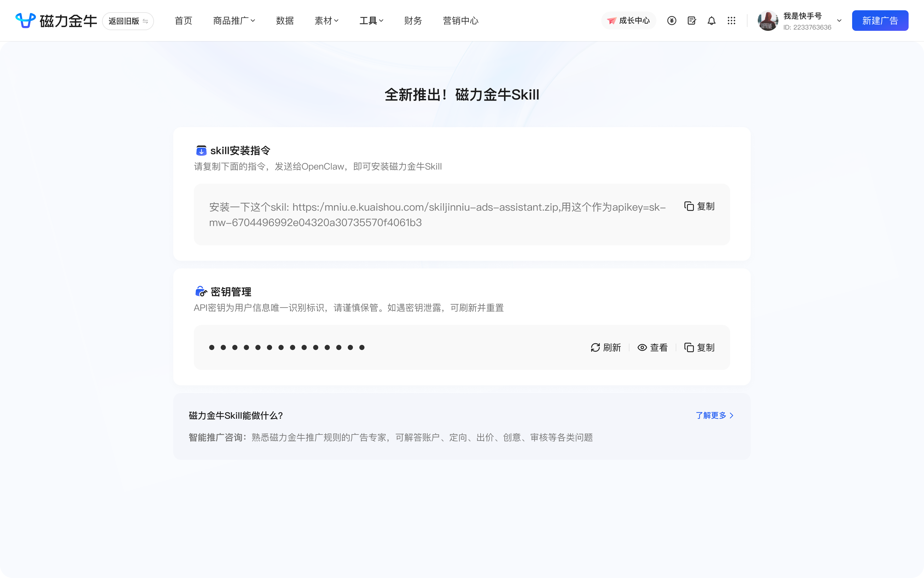Click the 全新推出！磁力金牛Skill title

coord(462,95)
